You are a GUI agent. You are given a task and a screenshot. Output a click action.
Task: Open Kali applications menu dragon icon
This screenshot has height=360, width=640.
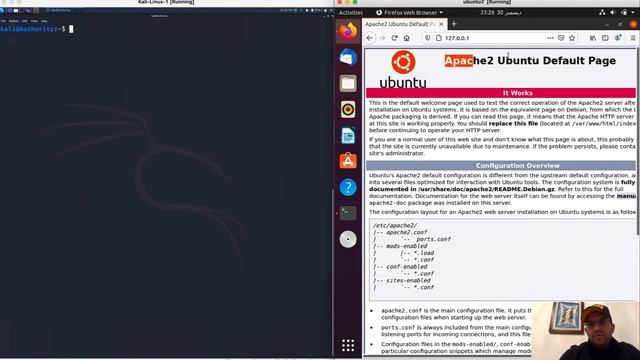(x=2, y=10)
